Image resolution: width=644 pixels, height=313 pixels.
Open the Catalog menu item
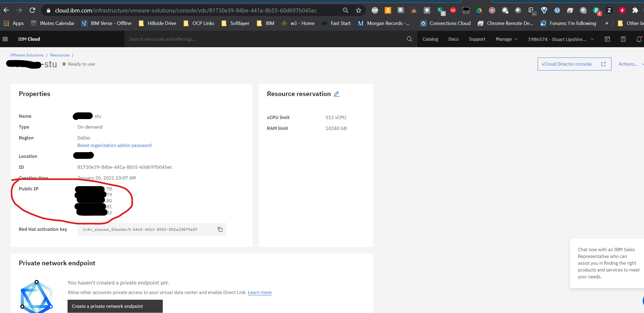pos(430,39)
